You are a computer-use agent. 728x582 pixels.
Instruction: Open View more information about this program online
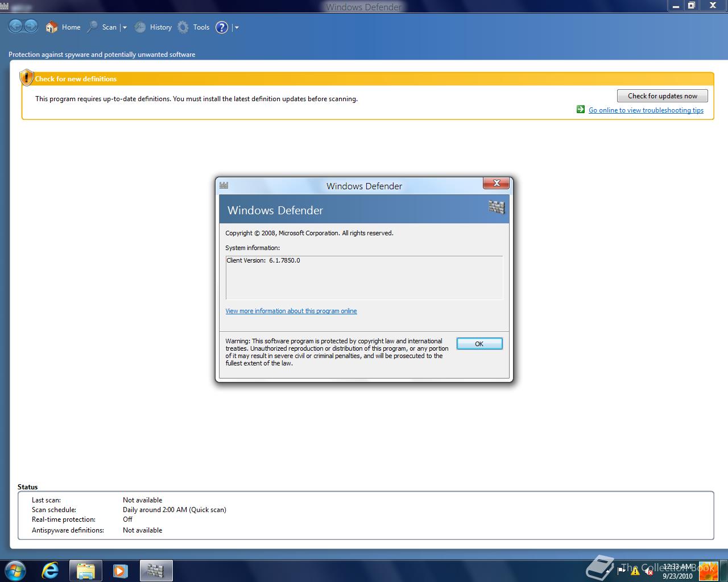(x=291, y=311)
